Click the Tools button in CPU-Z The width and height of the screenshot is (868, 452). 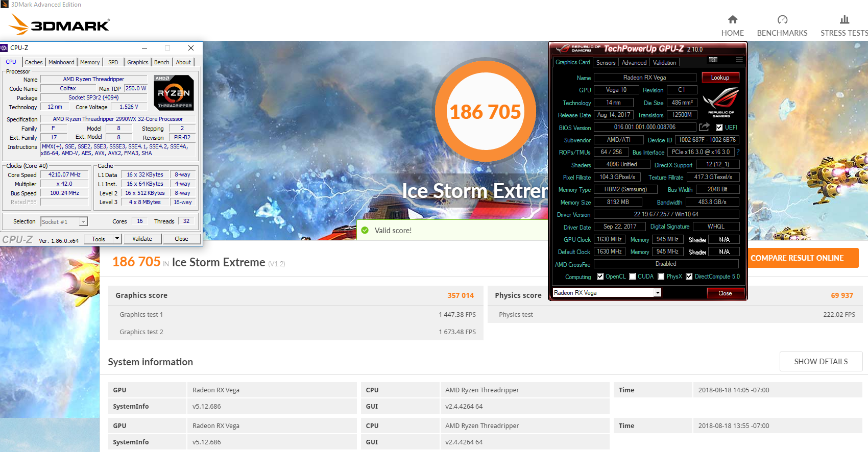[99, 239]
